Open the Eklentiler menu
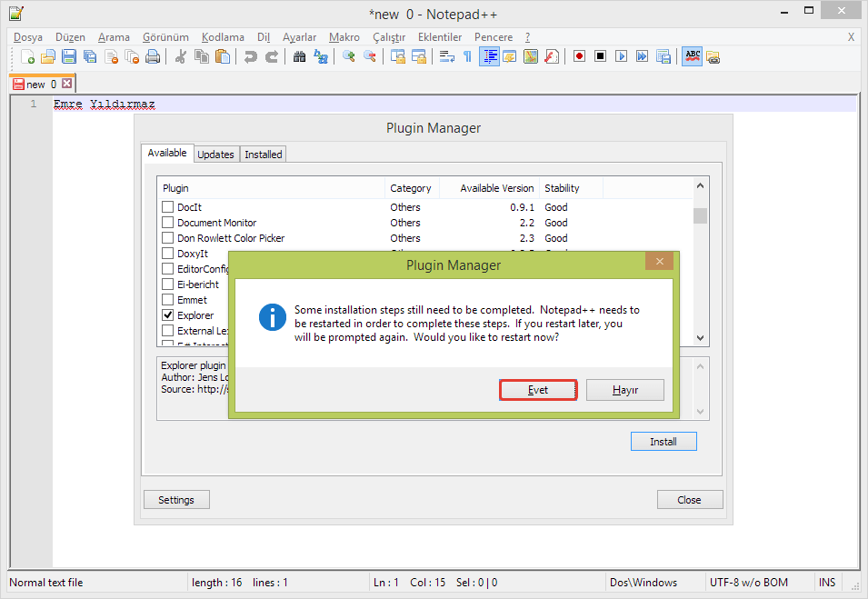Screen dimensions: 868x599 [440, 37]
